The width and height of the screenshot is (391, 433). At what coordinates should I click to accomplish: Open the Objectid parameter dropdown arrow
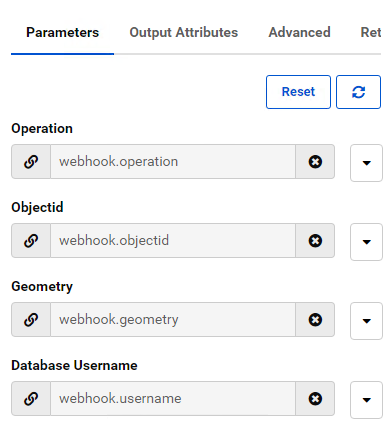(366, 242)
